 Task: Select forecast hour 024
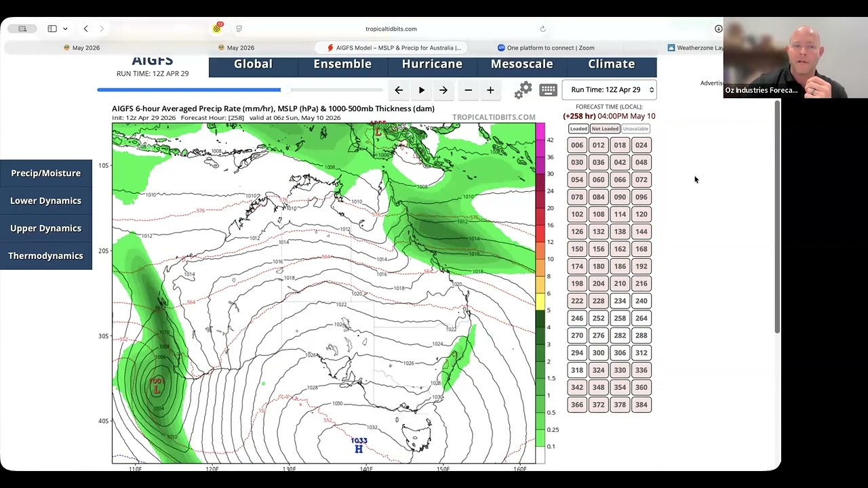click(642, 145)
